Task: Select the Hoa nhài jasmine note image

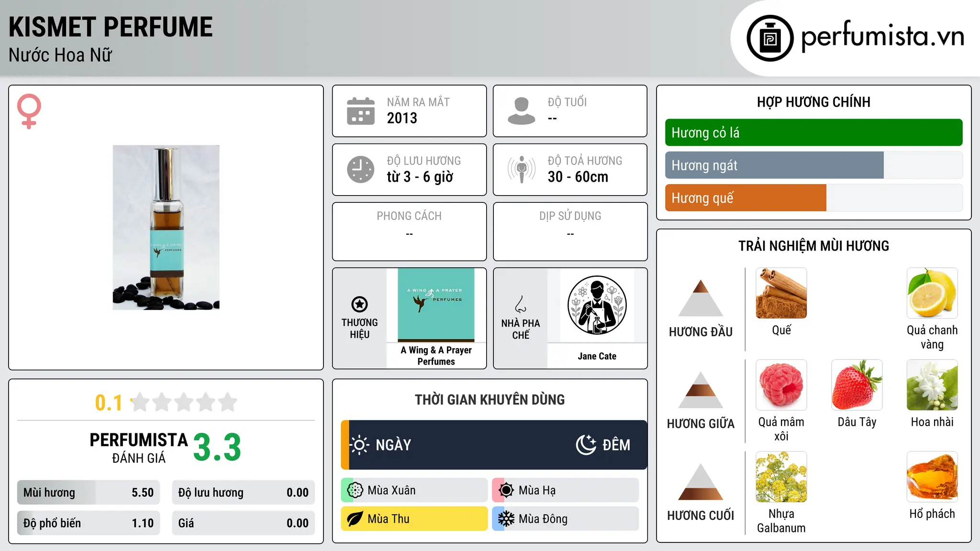Action: [x=932, y=385]
